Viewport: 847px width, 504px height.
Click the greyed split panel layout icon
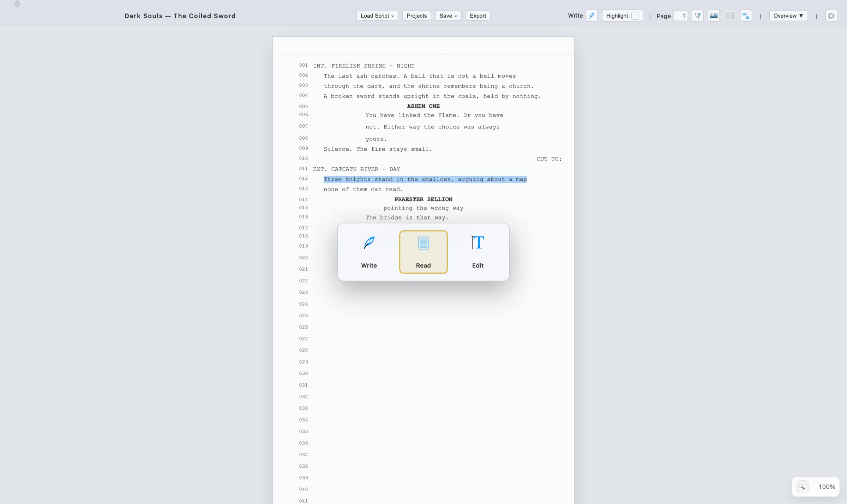pyautogui.click(x=730, y=16)
